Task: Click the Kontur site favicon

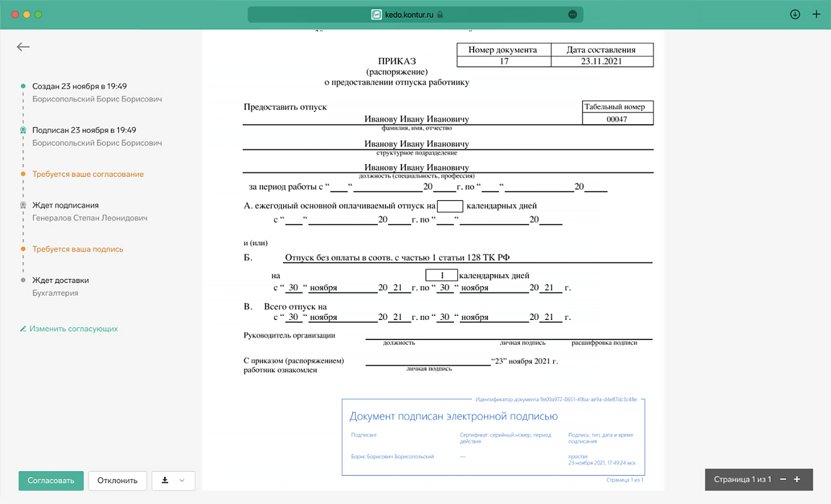Action: click(377, 15)
